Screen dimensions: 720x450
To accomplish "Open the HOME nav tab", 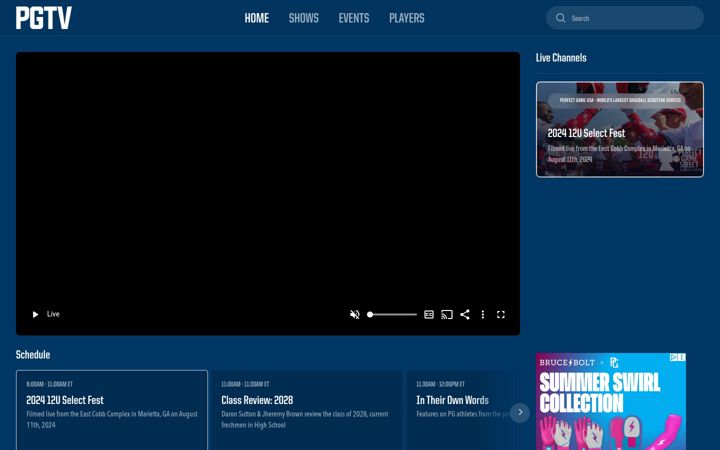I will (x=257, y=18).
